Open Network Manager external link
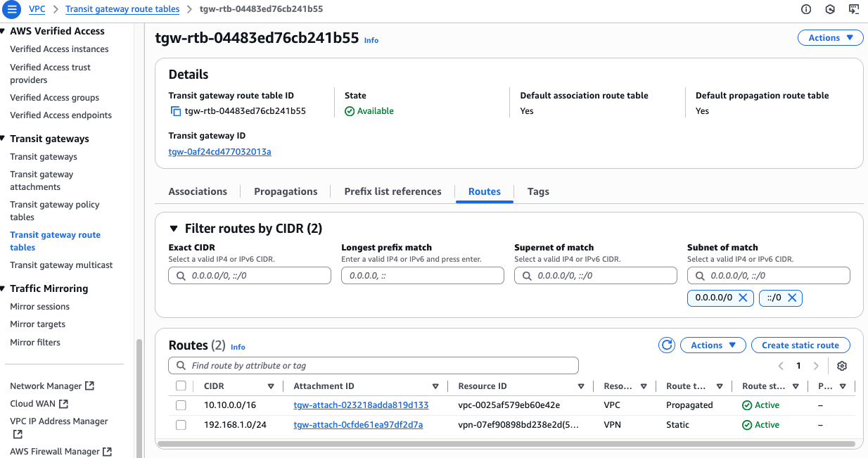 tap(52, 386)
